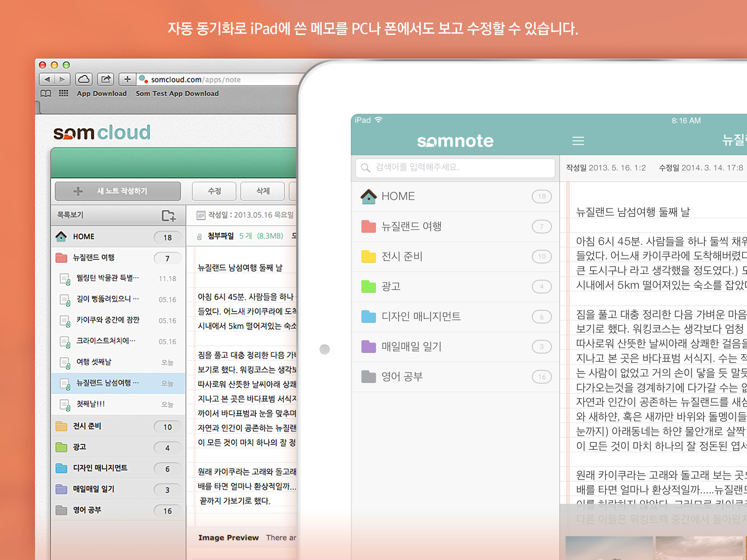Open Som Test App Download bookmark

coord(177,94)
